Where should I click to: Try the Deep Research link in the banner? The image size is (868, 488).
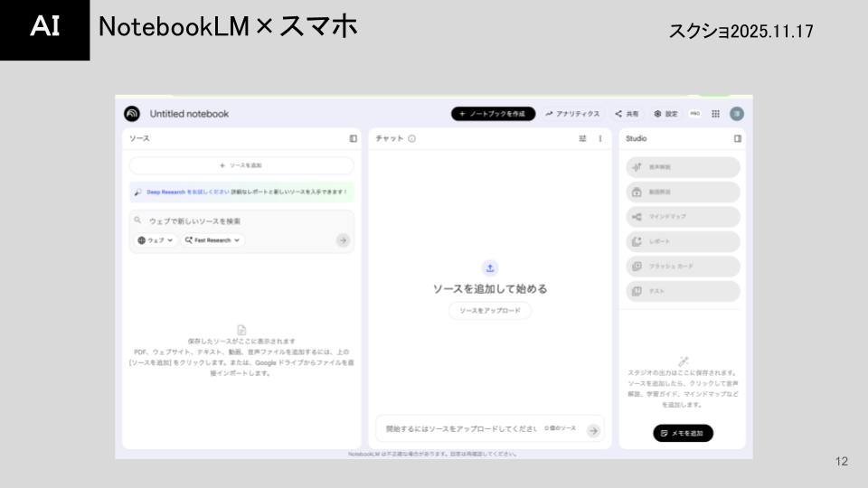(x=176, y=192)
